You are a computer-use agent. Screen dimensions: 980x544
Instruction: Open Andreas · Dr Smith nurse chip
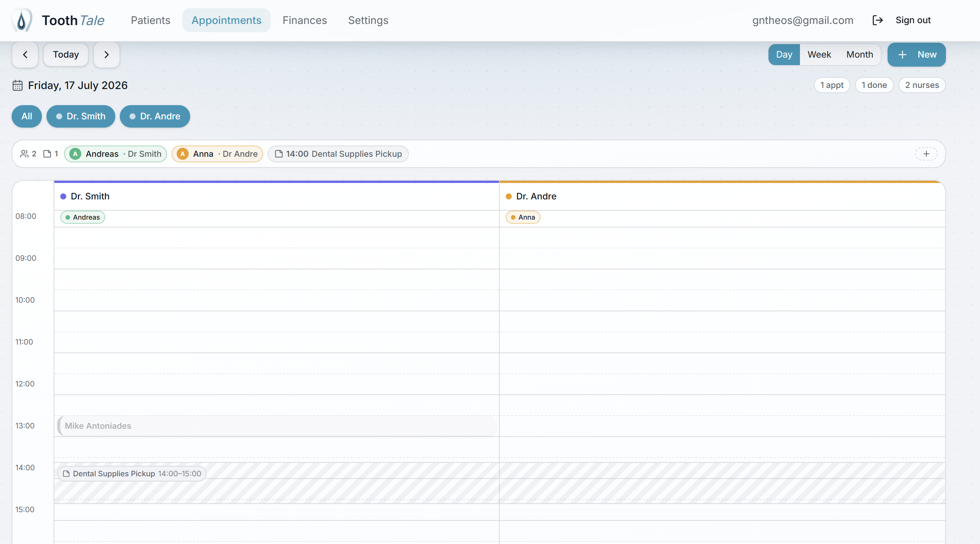coord(115,153)
